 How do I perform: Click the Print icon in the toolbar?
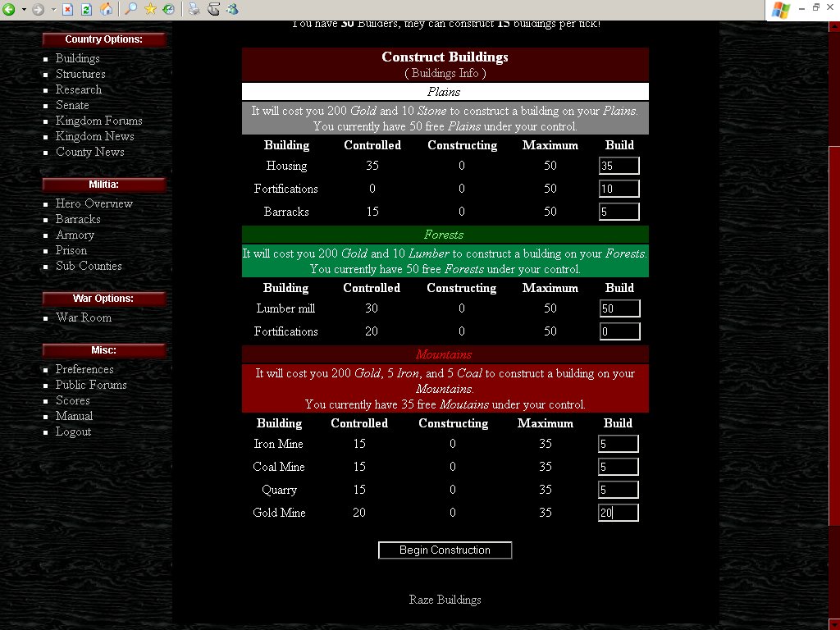pyautogui.click(x=194, y=10)
